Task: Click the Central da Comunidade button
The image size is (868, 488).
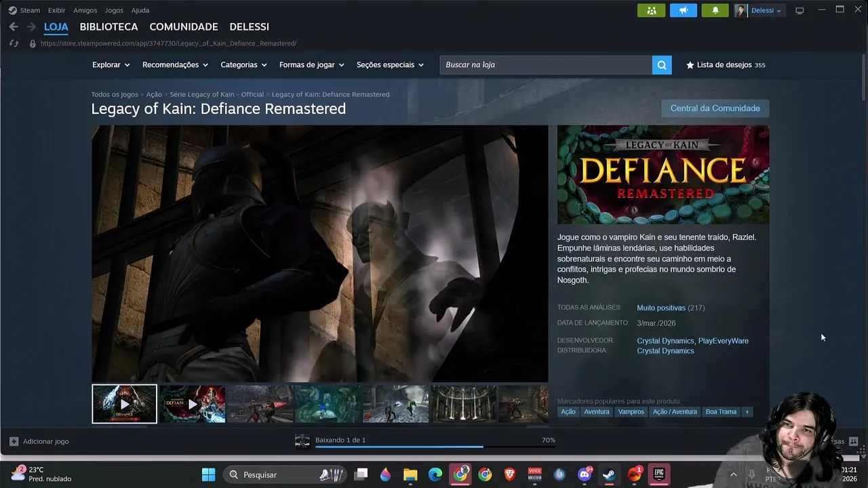Action: [x=715, y=108]
